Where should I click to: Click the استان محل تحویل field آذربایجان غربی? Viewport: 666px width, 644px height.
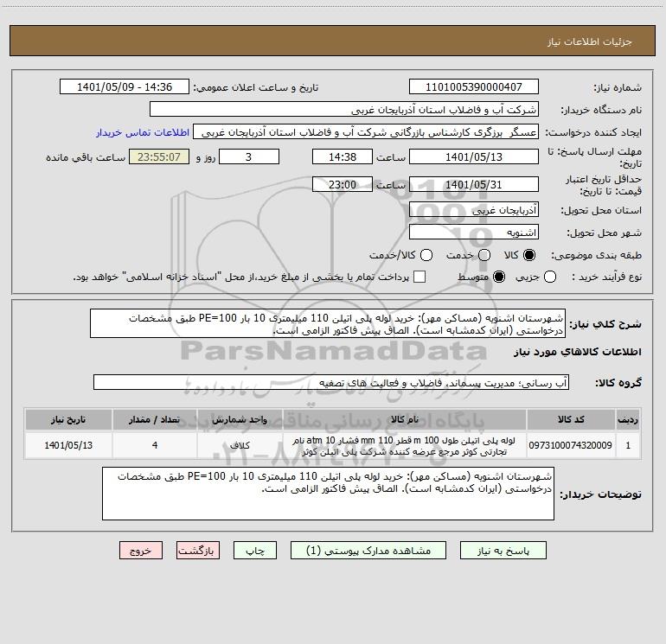click(x=474, y=210)
